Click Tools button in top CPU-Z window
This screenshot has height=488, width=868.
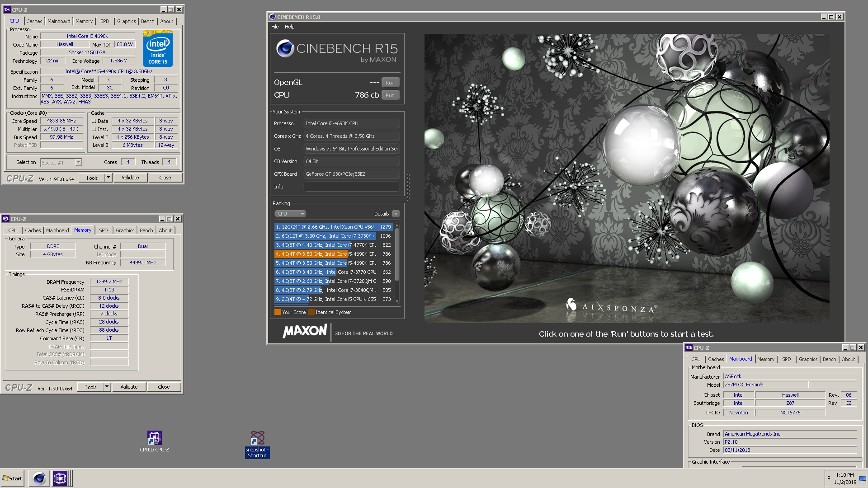click(x=92, y=178)
